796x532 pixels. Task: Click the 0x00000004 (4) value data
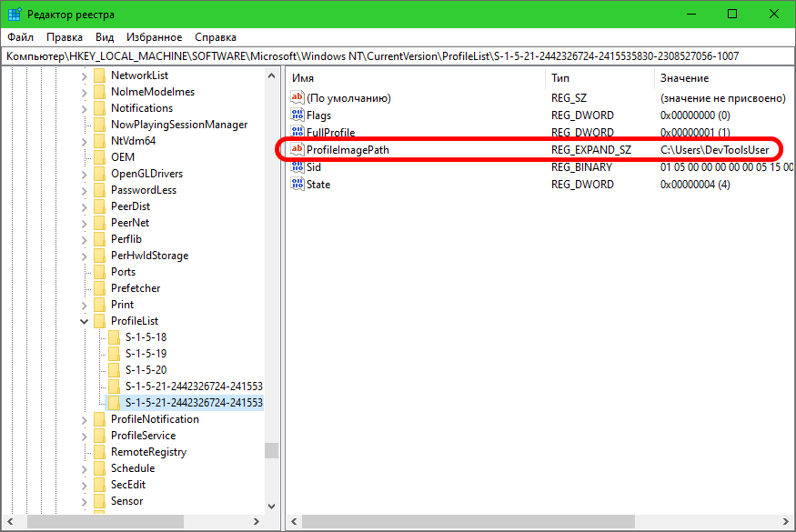(x=695, y=185)
